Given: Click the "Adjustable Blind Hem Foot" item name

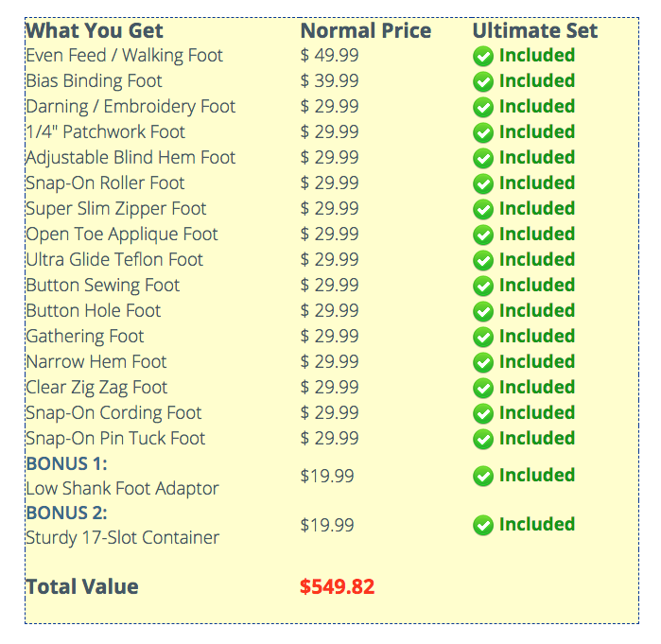Looking at the screenshot, I should point(130,158).
